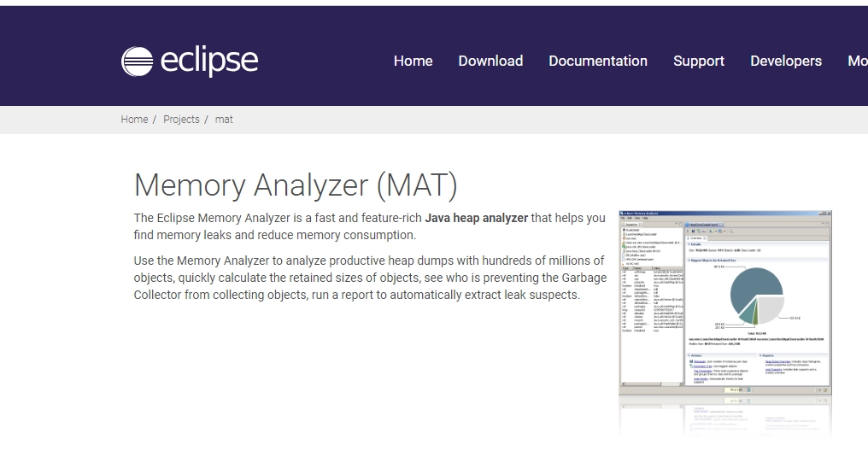Open the Download menu item

[x=490, y=61]
